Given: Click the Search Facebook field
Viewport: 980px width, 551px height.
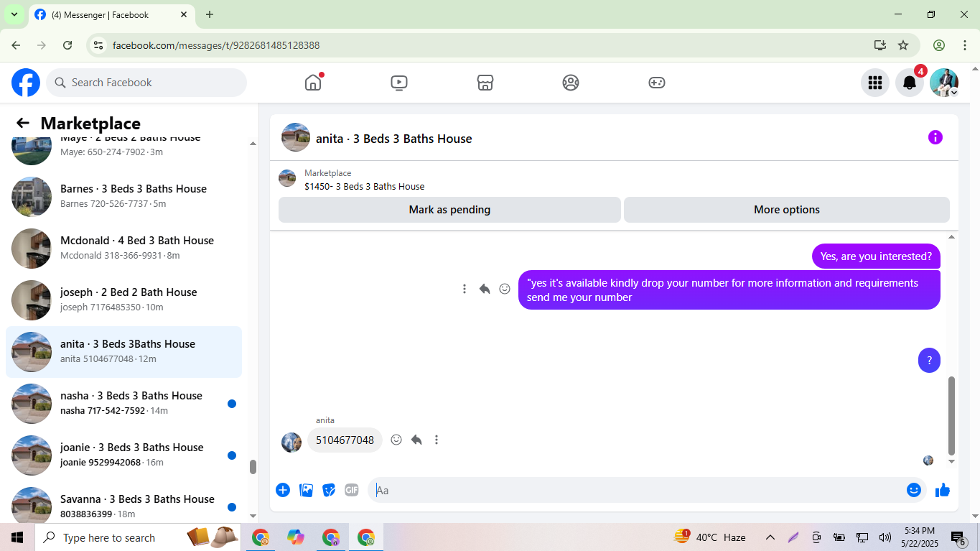Looking at the screenshot, I should pyautogui.click(x=146, y=83).
